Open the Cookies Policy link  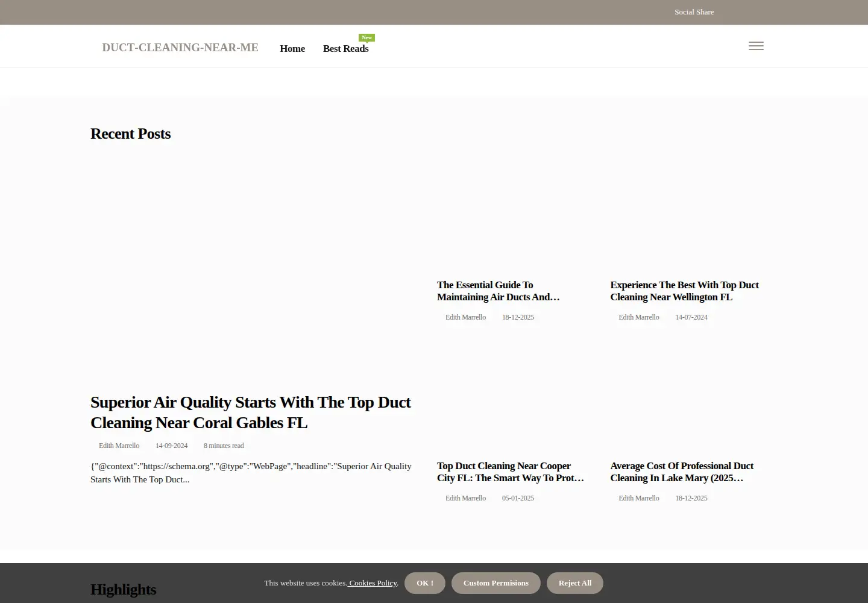click(x=373, y=583)
